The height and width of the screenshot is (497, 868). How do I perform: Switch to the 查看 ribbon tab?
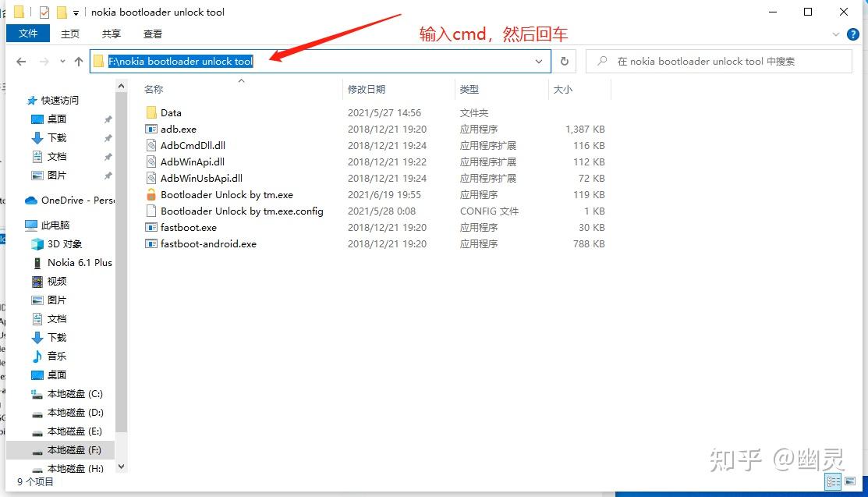click(153, 34)
